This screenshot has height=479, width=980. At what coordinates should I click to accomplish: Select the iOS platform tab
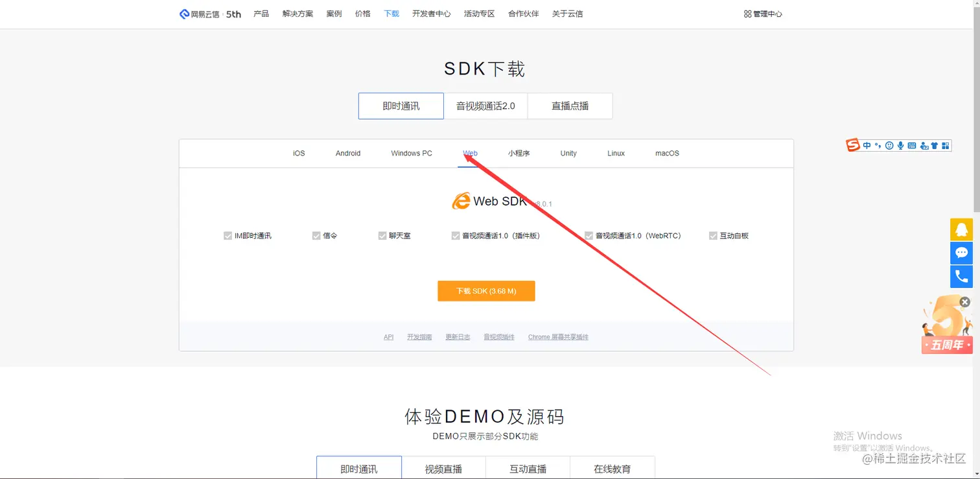click(x=299, y=154)
